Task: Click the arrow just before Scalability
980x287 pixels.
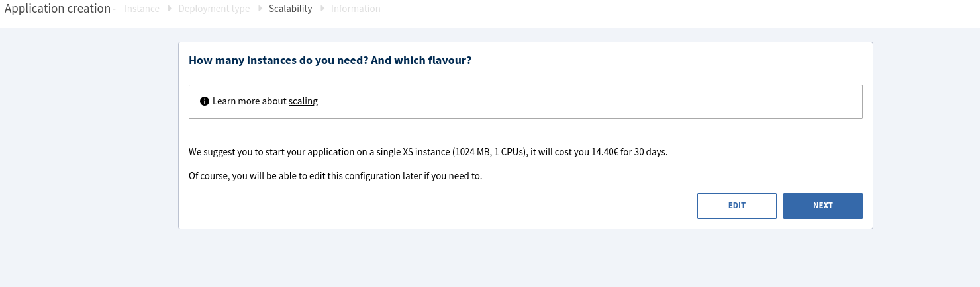Action: point(259,9)
